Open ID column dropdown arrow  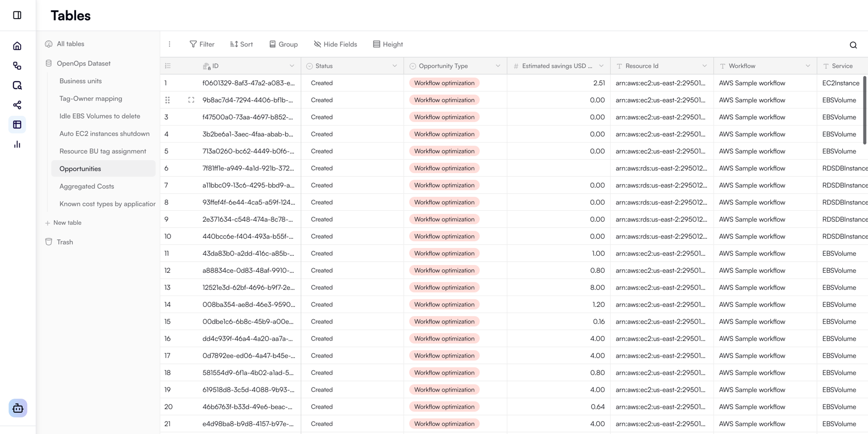click(292, 66)
